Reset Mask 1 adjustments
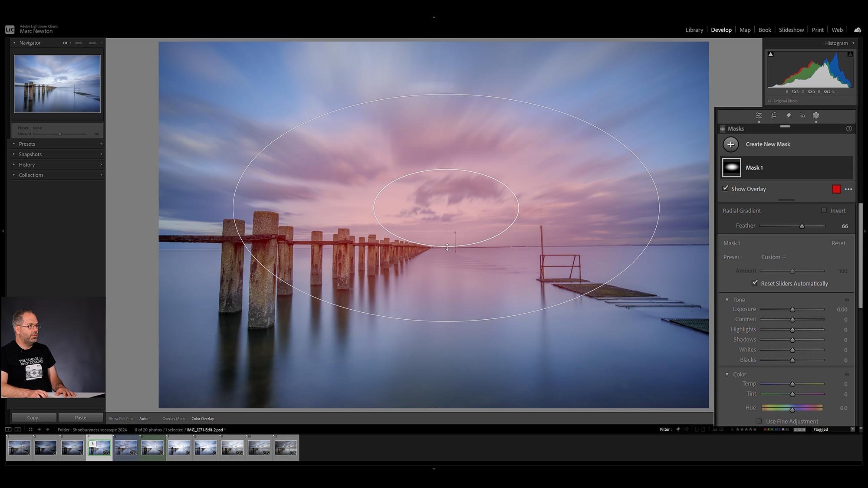868x488 pixels. coord(838,243)
